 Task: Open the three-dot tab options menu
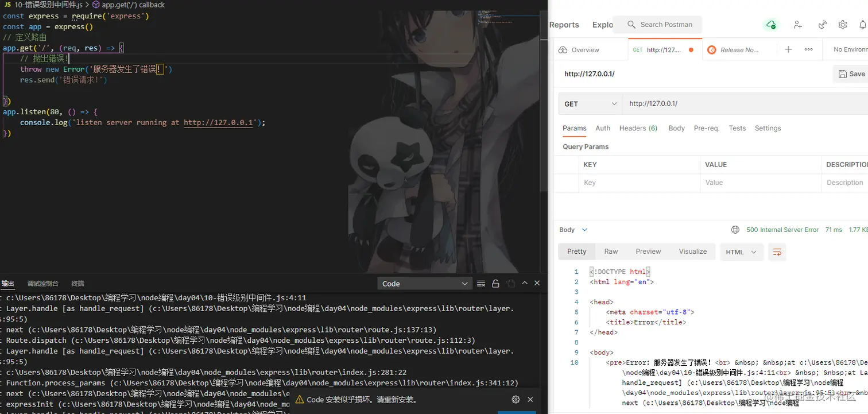point(808,49)
